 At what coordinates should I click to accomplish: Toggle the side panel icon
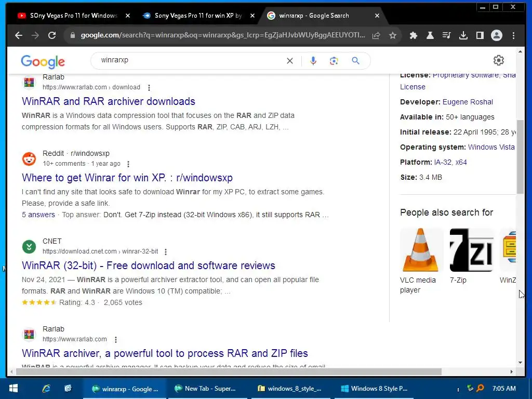pyautogui.click(x=480, y=35)
